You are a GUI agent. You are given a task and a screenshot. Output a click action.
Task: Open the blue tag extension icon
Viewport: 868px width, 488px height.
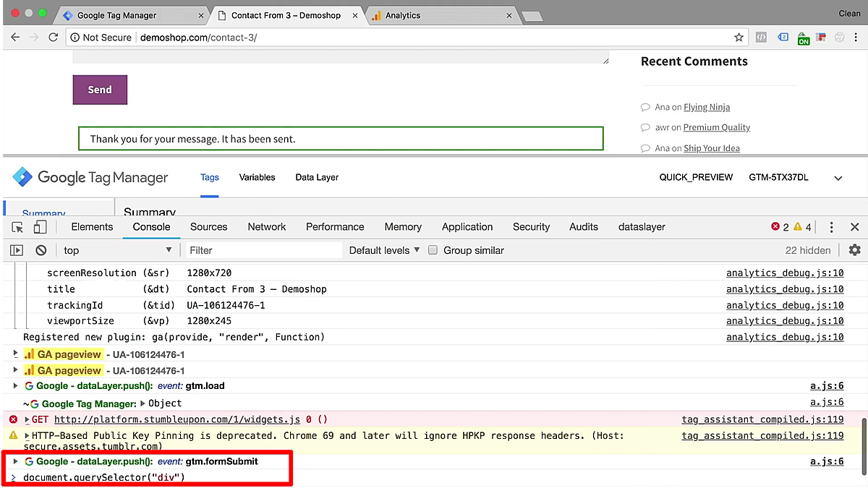(x=783, y=37)
